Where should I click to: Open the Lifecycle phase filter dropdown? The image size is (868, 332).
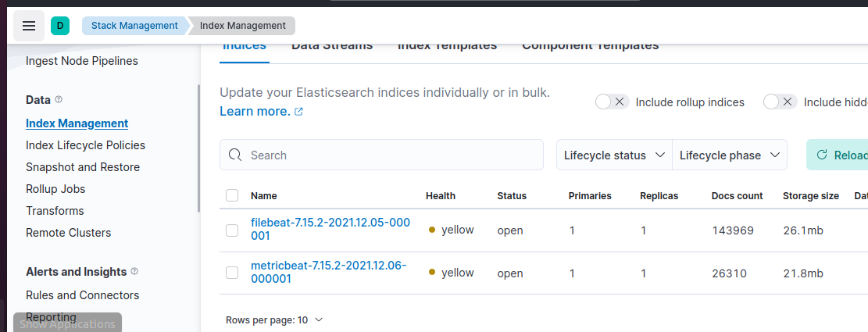tap(730, 155)
